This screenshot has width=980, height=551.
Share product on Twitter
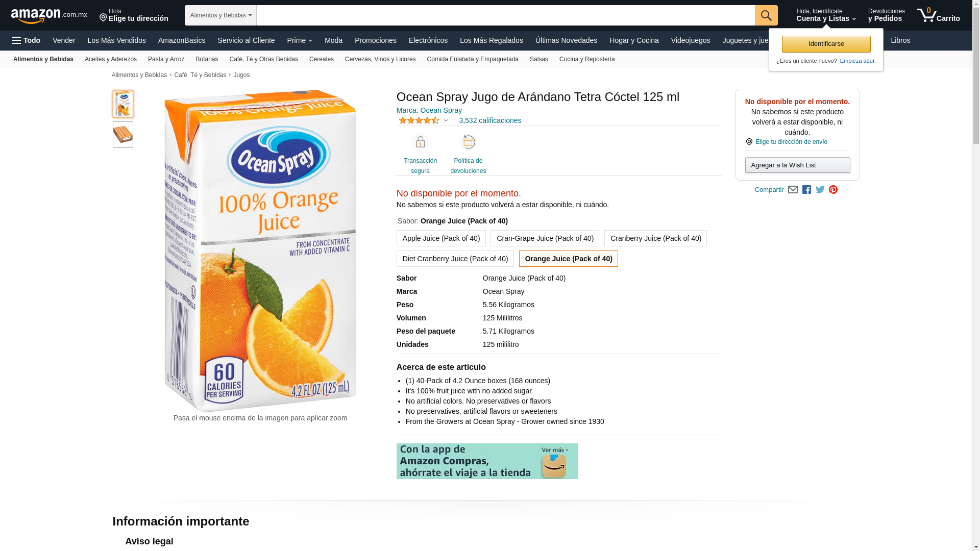point(820,190)
